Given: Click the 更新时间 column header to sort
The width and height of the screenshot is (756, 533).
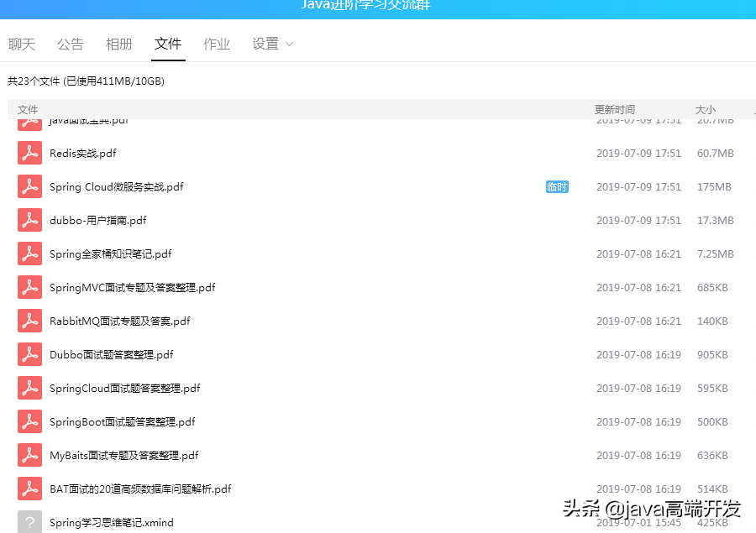Looking at the screenshot, I should pos(615,109).
